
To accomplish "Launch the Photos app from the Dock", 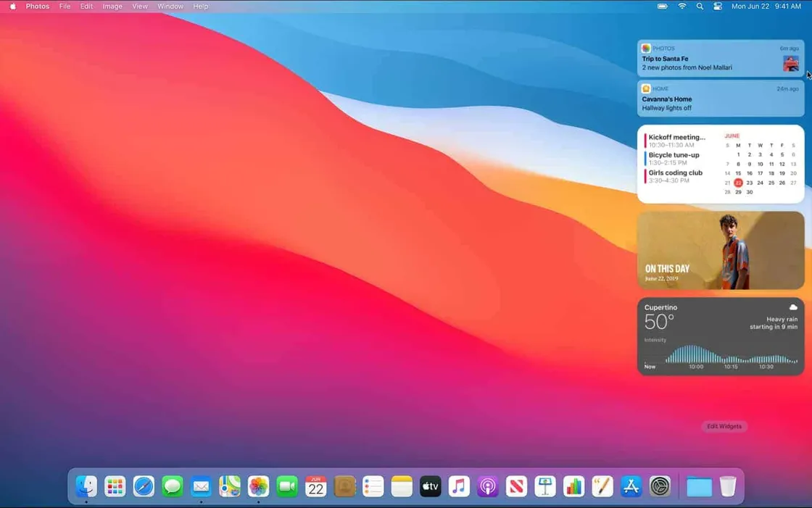I will [258, 486].
